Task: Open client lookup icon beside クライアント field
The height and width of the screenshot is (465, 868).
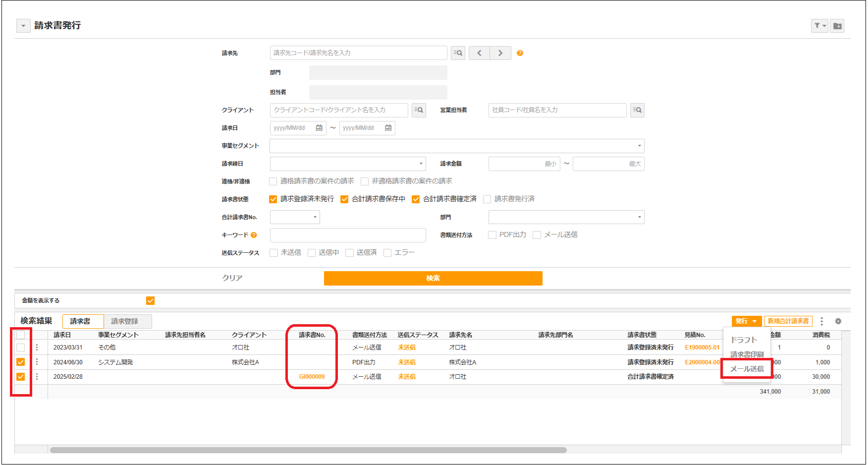Action: click(x=419, y=110)
